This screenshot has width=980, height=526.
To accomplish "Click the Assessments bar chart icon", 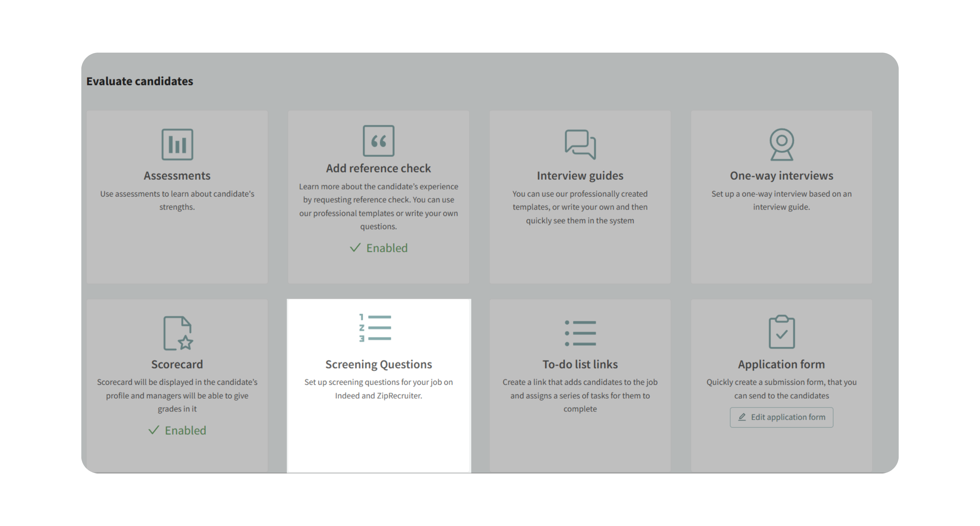I will tap(177, 144).
